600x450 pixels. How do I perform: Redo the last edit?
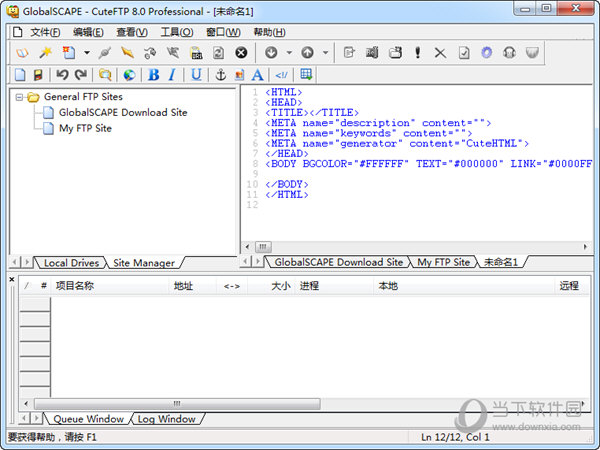(x=80, y=75)
